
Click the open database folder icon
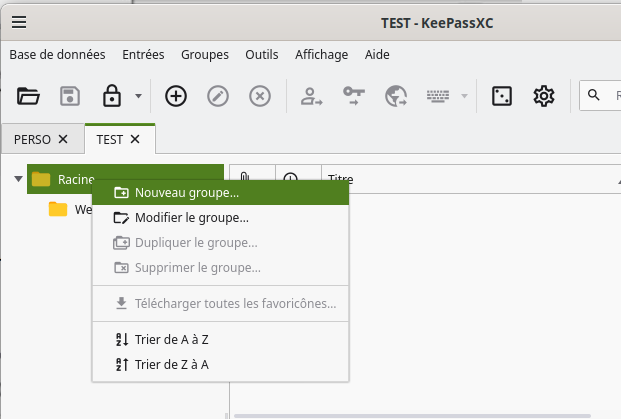28,96
